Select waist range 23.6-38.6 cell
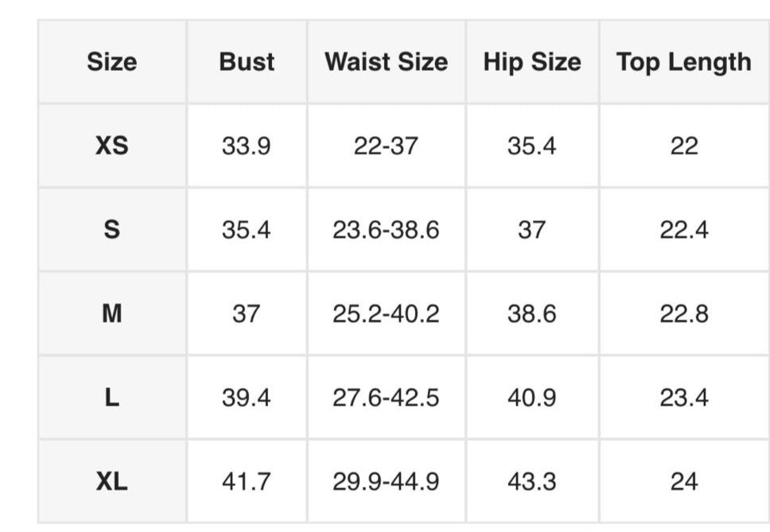Screen dimensions: 770x532 [386, 230]
